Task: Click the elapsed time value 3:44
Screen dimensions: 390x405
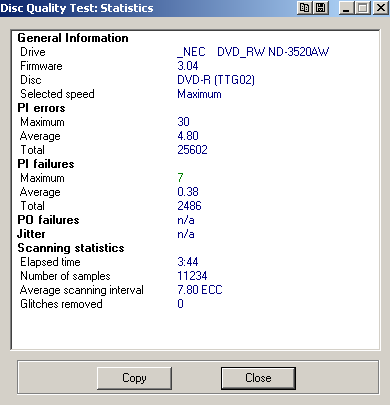Action: (x=188, y=262)
